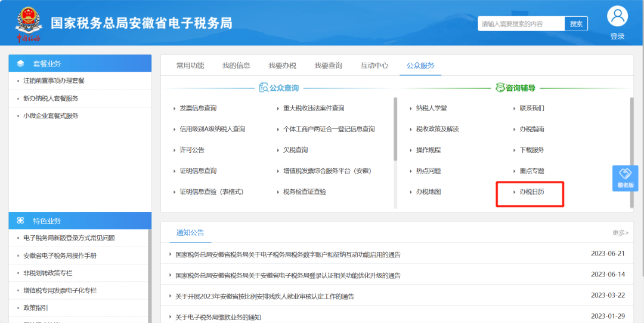The image size is (644, 323).
Task: Open 个体工商户两证合一登记信息查询
Action: pyautogui.click(x=329, y=129)
